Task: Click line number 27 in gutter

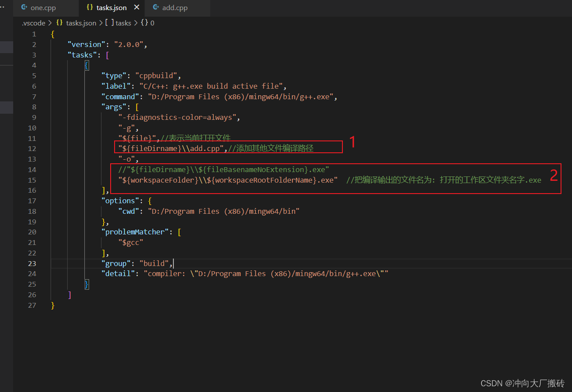Action: tap(32, 305)
